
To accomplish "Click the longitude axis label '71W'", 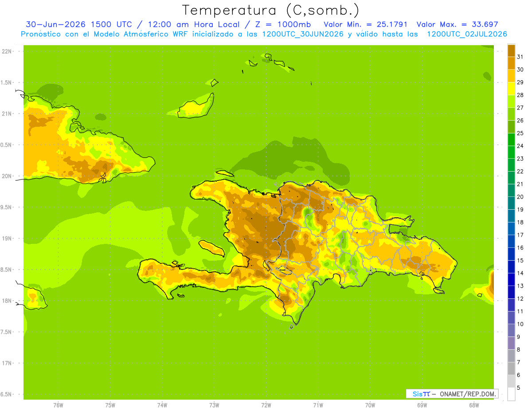I will [318, 405].
